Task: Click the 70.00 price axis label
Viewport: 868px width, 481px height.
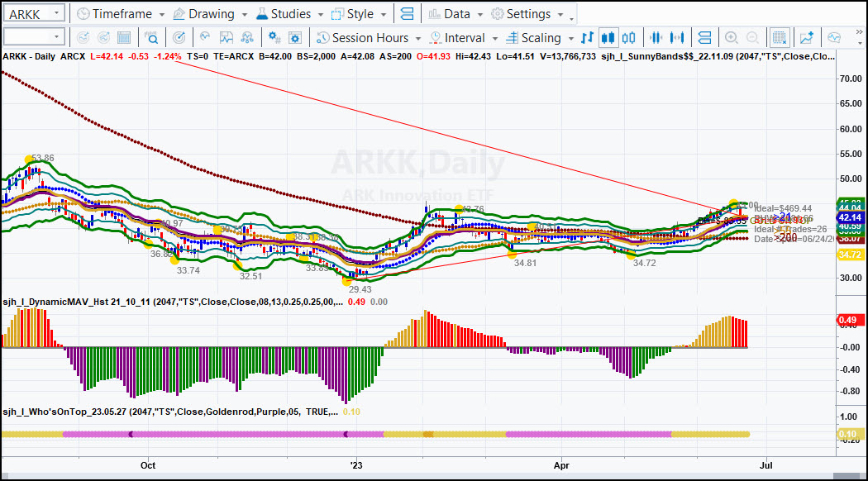Action: [851, 79]
